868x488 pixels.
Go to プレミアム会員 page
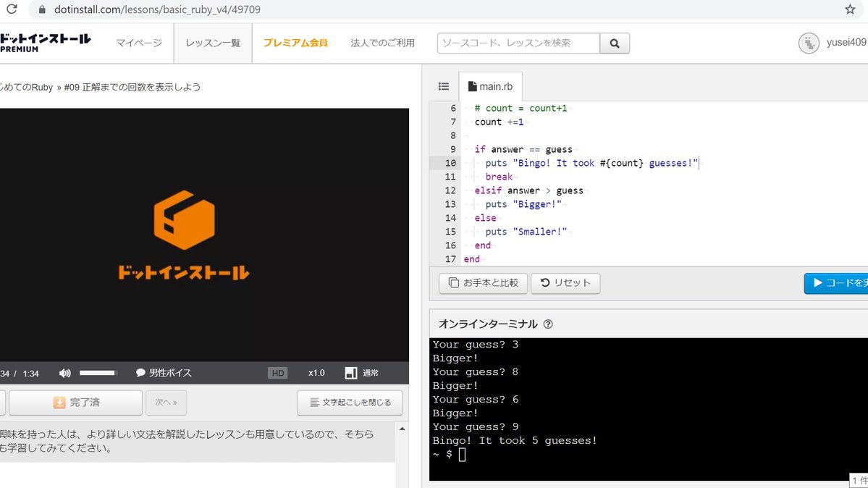pyautogui.click(x=295, y=43)
